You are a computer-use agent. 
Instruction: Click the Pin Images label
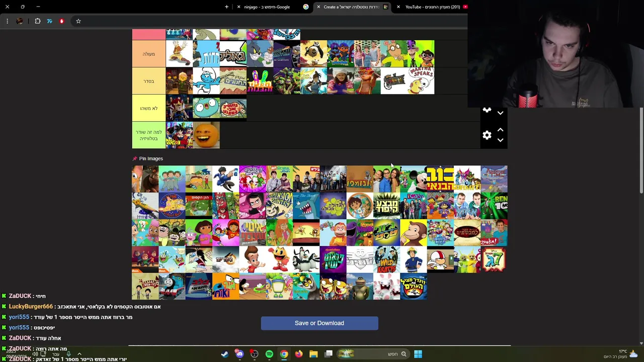tap(151, 158)
